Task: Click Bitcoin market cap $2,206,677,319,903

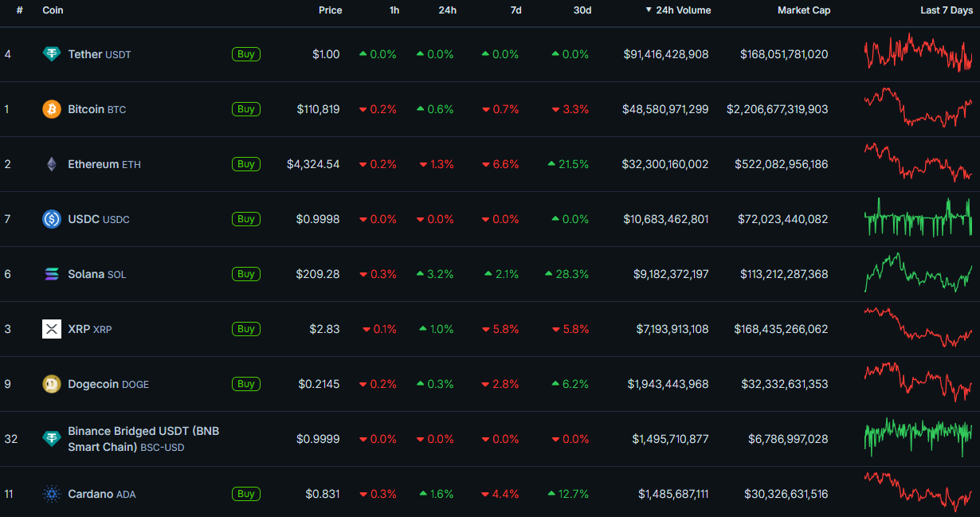Action: click(777, 109)
